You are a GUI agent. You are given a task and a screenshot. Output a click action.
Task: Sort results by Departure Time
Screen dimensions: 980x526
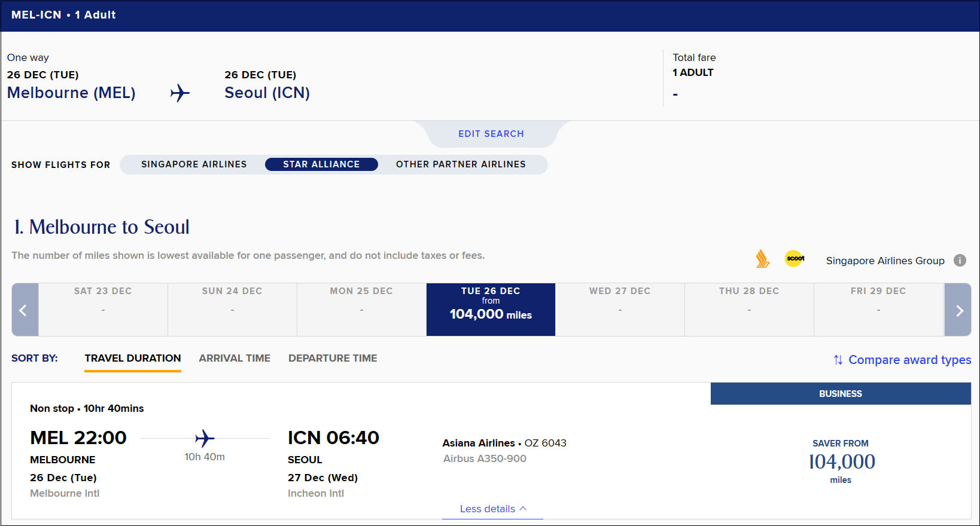(333, 359)
